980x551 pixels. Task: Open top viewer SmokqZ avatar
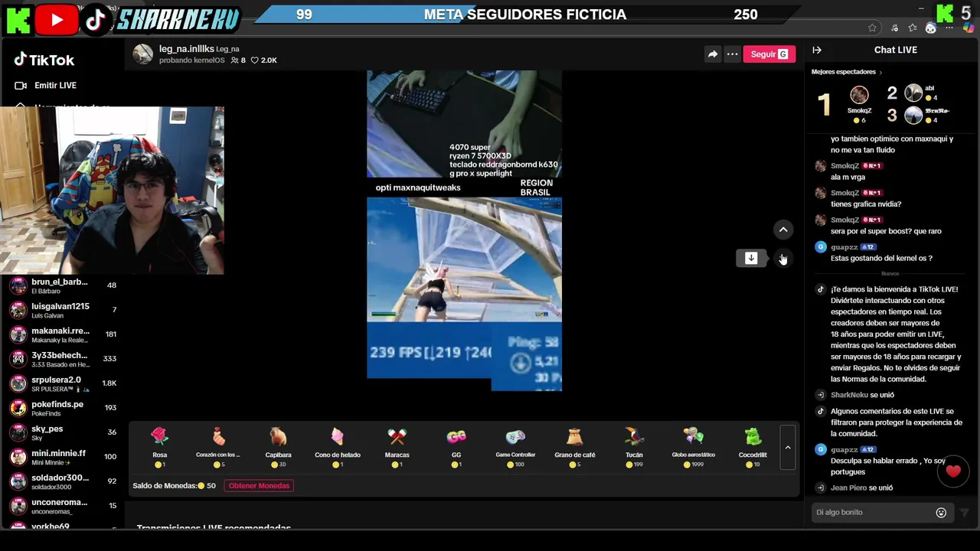859,95
